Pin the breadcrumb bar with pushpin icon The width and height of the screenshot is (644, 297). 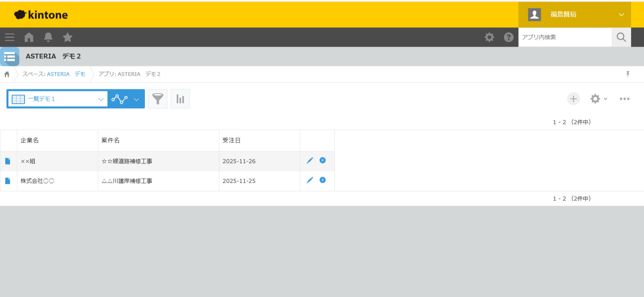(x=627, y=74)
